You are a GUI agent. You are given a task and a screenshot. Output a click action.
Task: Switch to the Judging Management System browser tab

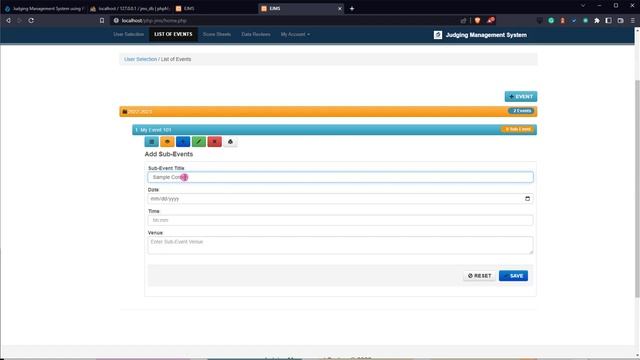click(x=44, y=8)
